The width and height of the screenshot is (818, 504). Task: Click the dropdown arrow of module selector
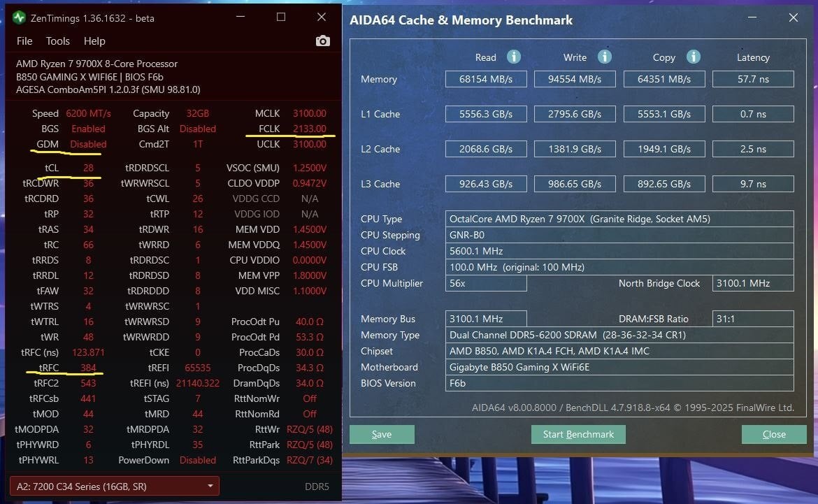point(210,487)
